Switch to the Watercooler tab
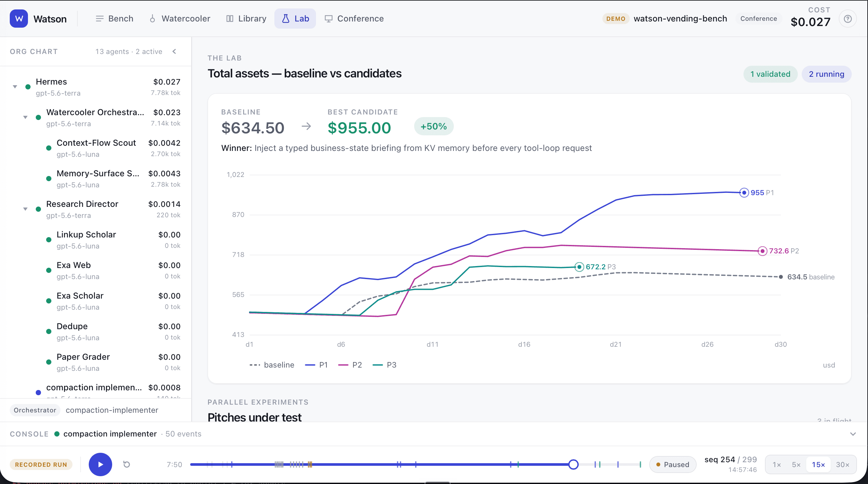Viewport: 868px width, 484px height. (x=180, y=19)
